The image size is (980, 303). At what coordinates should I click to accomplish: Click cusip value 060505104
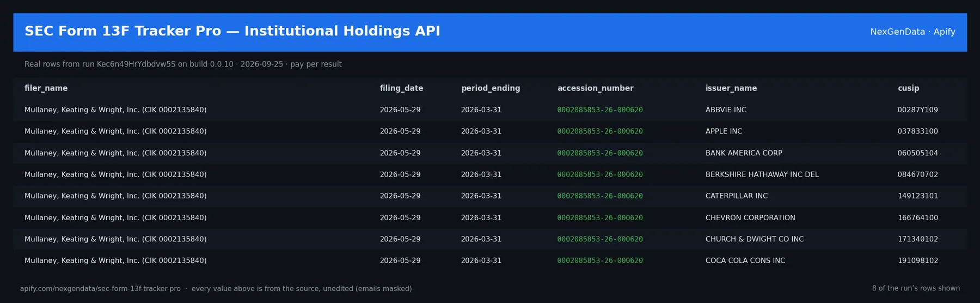[x=918, y=153]
